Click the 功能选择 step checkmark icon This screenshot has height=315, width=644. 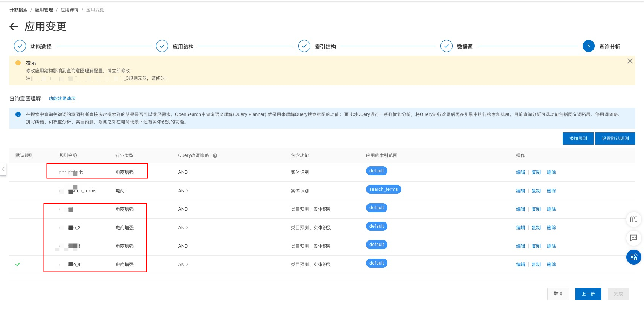pos(20,46)
